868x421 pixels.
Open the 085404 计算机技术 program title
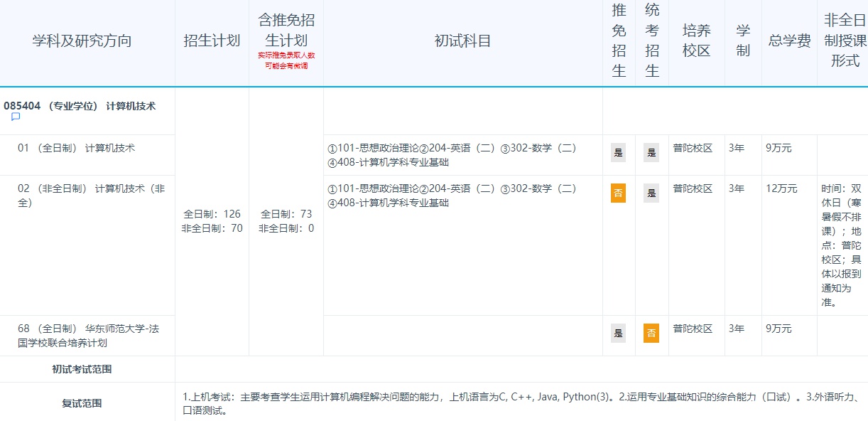(x=80, y=106)
